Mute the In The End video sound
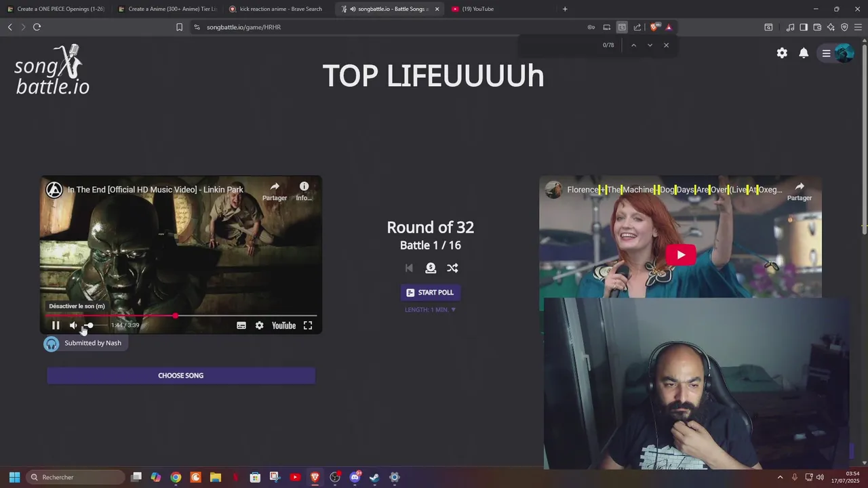868x488 pixels. pyautogui.click(x=73, y=325)
